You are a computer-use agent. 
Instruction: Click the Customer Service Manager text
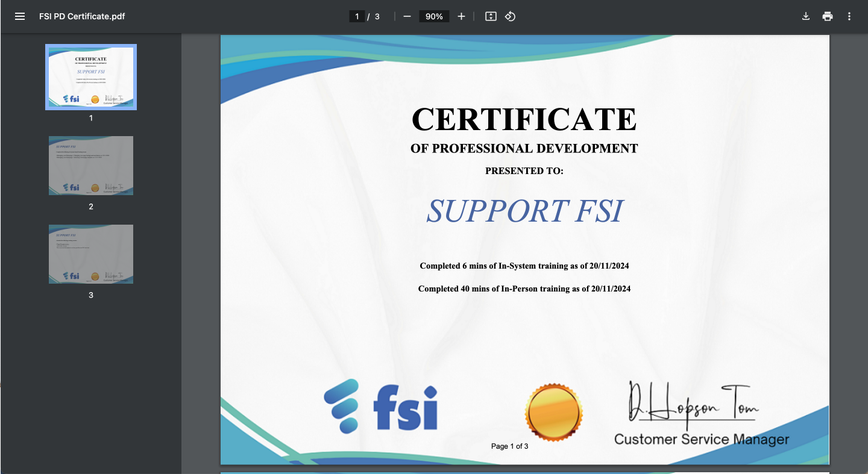[701, 439]
